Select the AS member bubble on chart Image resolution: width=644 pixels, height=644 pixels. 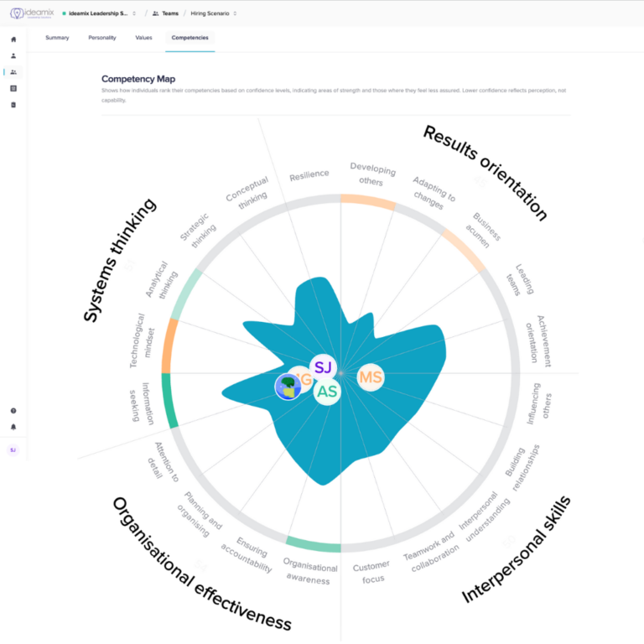[x=327, y=392]
